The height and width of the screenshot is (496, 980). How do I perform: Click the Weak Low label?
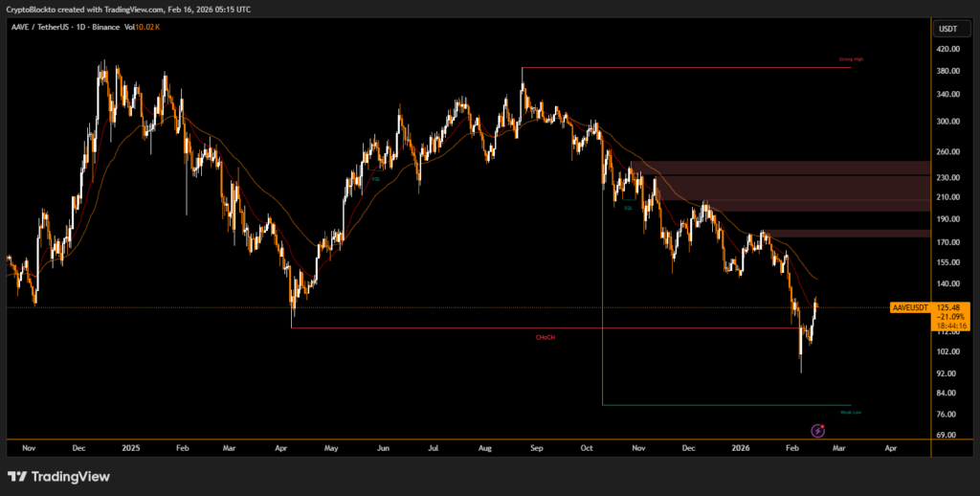[850, 413]
